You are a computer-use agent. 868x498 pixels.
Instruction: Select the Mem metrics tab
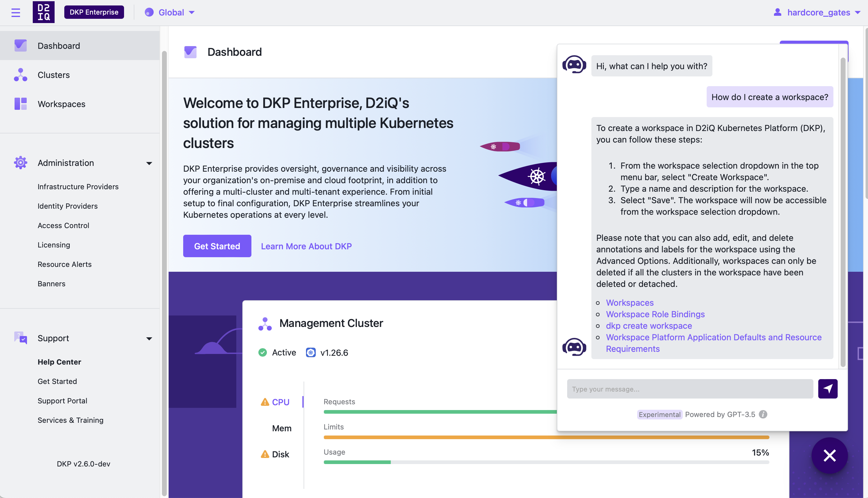click(281, 428)
